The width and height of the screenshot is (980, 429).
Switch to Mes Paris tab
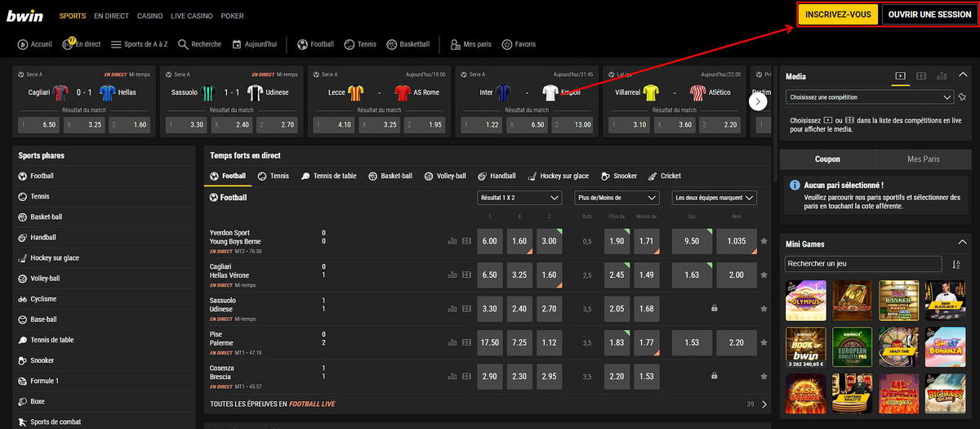pos(924,159)
